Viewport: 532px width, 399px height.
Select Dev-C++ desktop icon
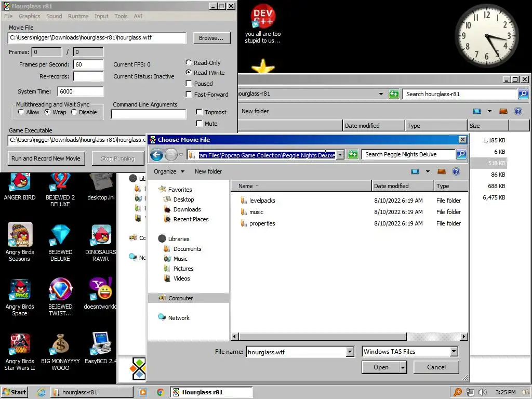coord(263,24)
